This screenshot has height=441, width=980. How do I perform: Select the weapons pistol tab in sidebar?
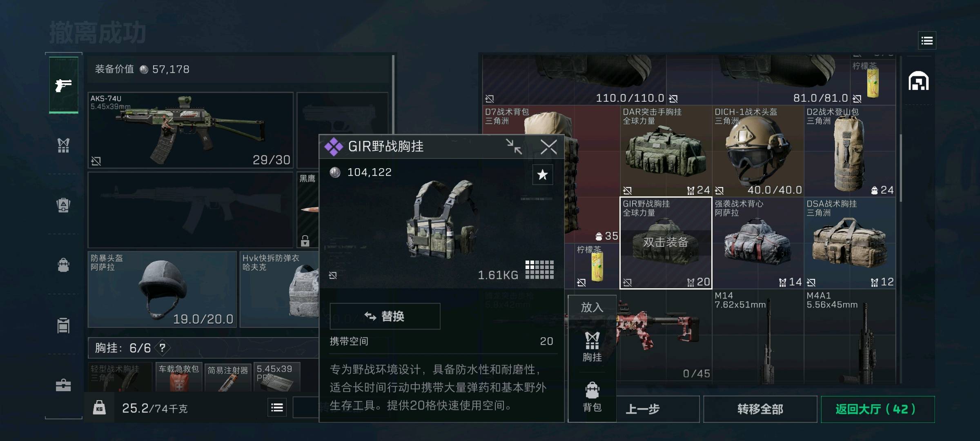63,85
